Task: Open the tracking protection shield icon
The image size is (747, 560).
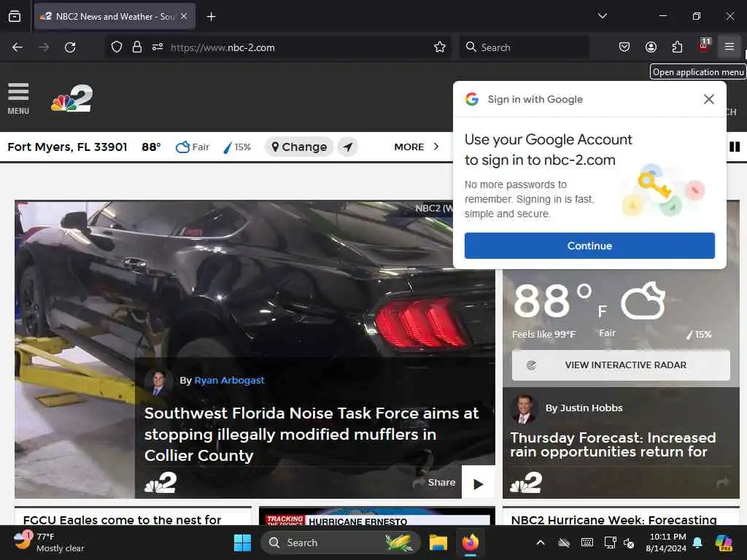Action: click(117, 47)
